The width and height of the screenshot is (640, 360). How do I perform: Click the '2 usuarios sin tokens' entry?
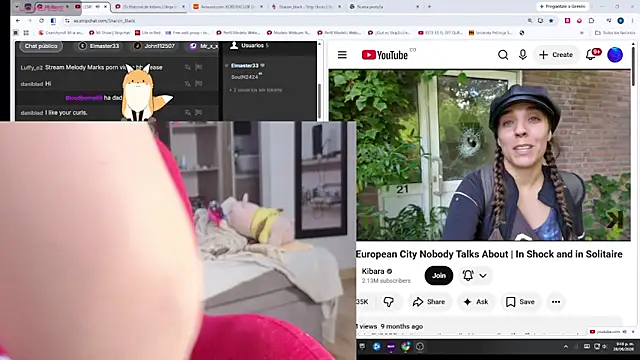click(x=257, y=90)
